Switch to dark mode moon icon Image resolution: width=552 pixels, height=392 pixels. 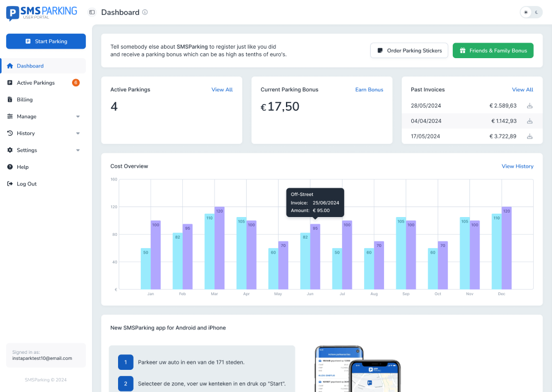[x=537, y=12]
